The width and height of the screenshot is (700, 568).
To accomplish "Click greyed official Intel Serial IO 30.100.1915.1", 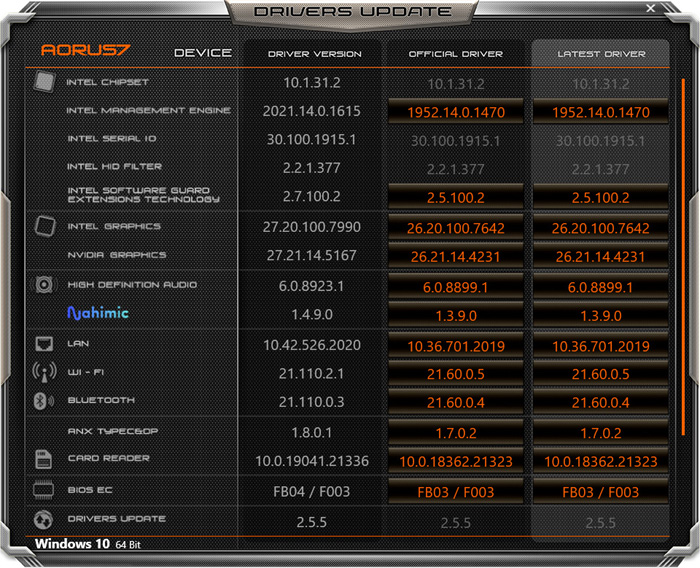I will [x=456, y=141].
